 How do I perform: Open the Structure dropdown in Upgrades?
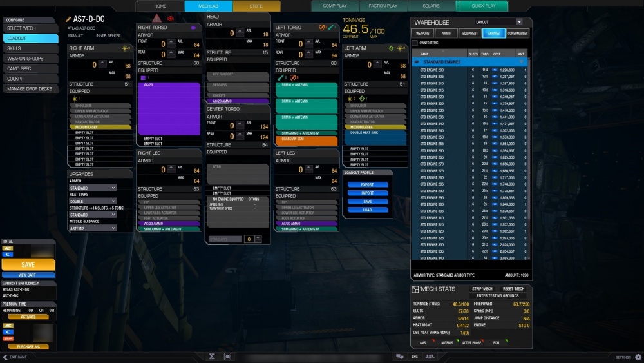(92, 215)
